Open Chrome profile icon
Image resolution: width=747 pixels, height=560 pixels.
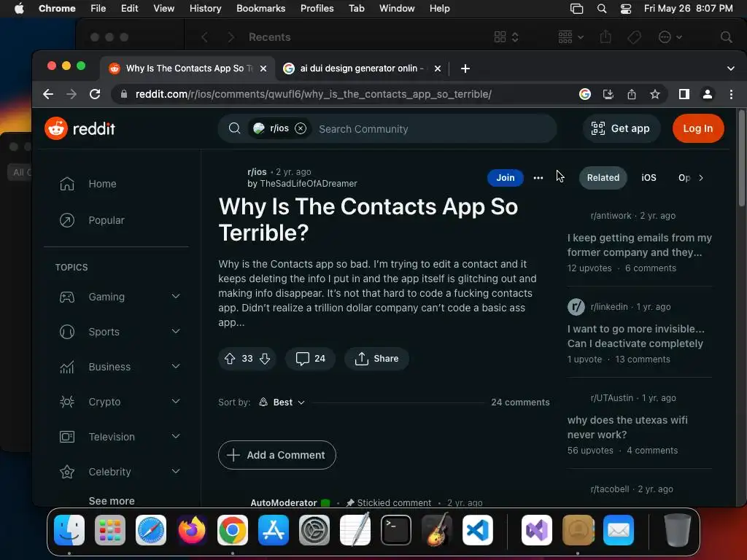(x=708, y=94)
